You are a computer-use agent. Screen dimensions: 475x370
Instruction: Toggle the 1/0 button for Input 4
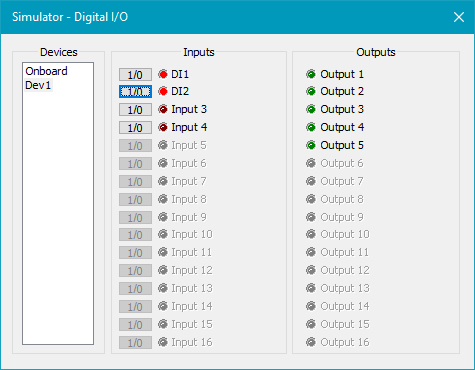tap(135, 128)
